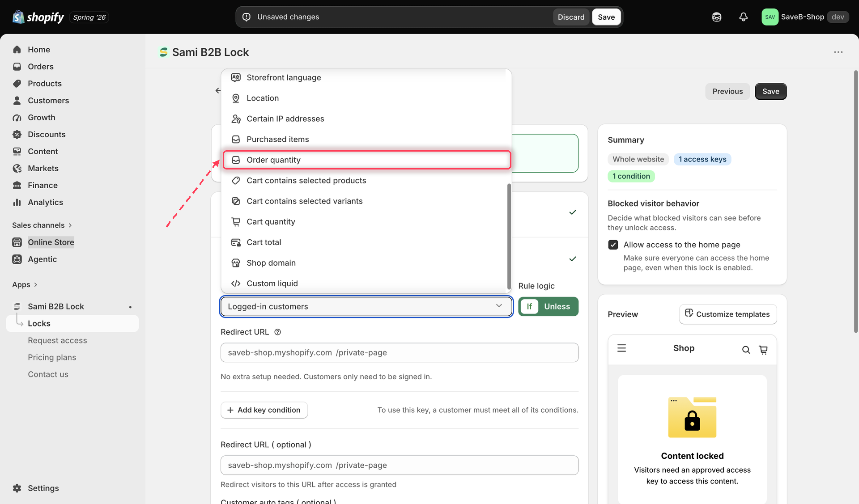Select the Unless rule logic option
This screenshot has width=859, height=504.
[x=557, y=307]
